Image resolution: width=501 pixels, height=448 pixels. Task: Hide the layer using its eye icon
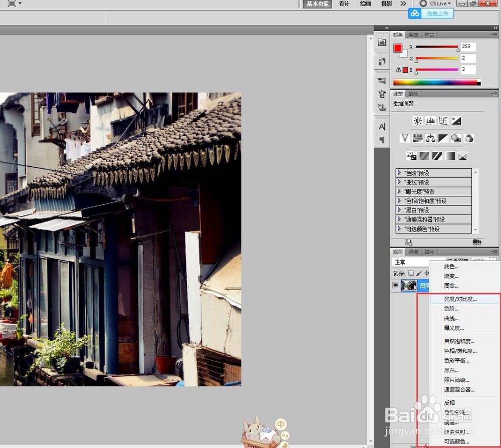coord(396,285)
